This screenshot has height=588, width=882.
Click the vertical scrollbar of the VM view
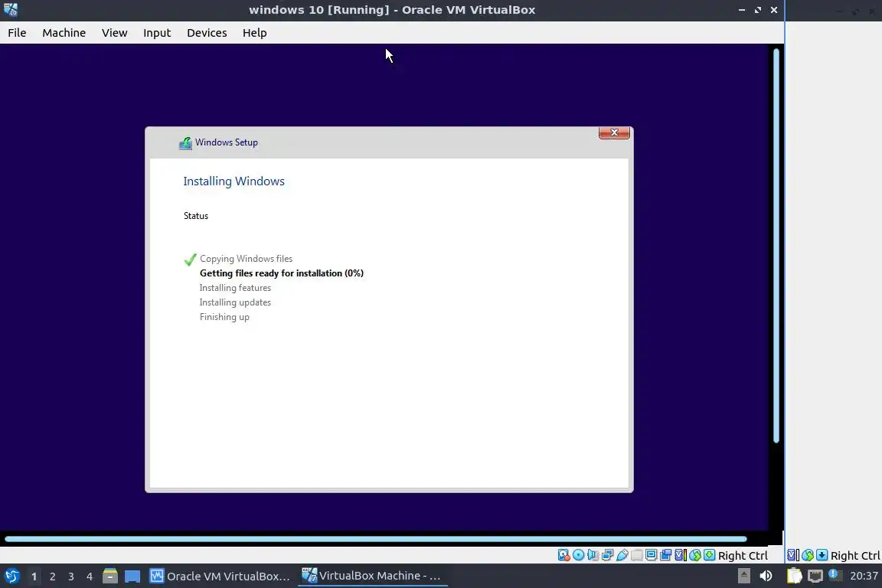pos(776,246)
